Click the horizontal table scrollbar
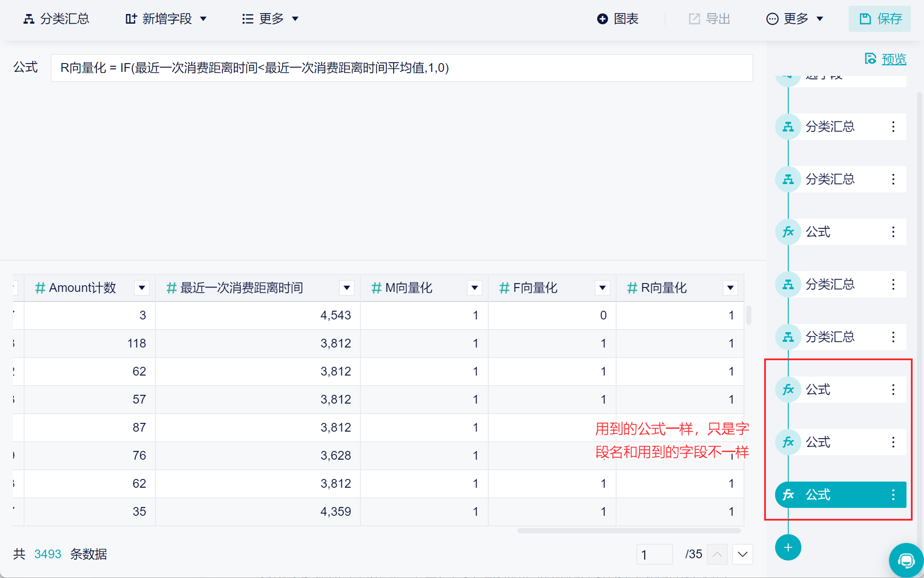 tap(628, 531)
